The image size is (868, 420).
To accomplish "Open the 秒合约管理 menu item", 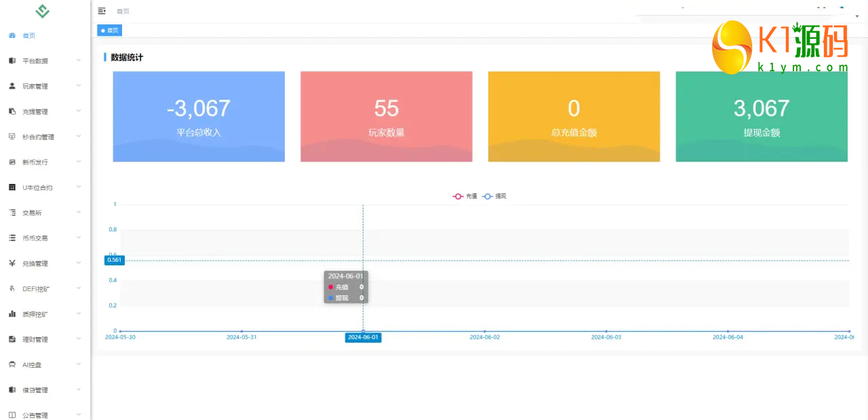I will [38, 137].
